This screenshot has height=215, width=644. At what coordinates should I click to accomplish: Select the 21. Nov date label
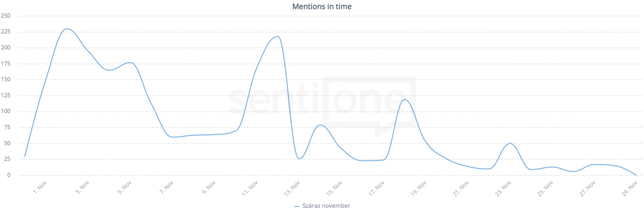(461, 188)
